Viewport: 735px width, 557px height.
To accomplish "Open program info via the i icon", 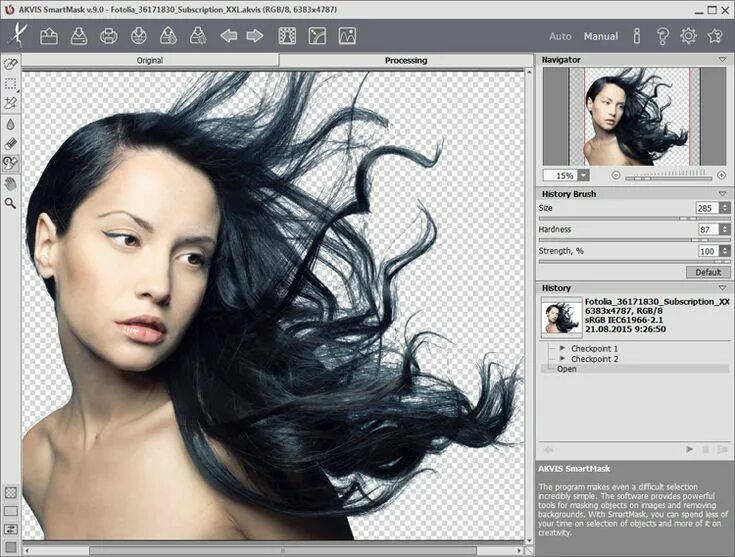I will point(637,36).
